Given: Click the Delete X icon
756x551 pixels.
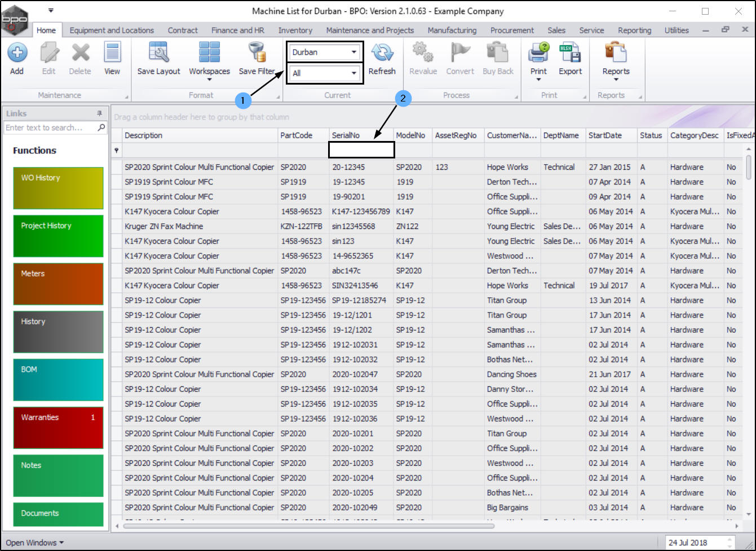Looking at the screenshot, I should (81, 53).
